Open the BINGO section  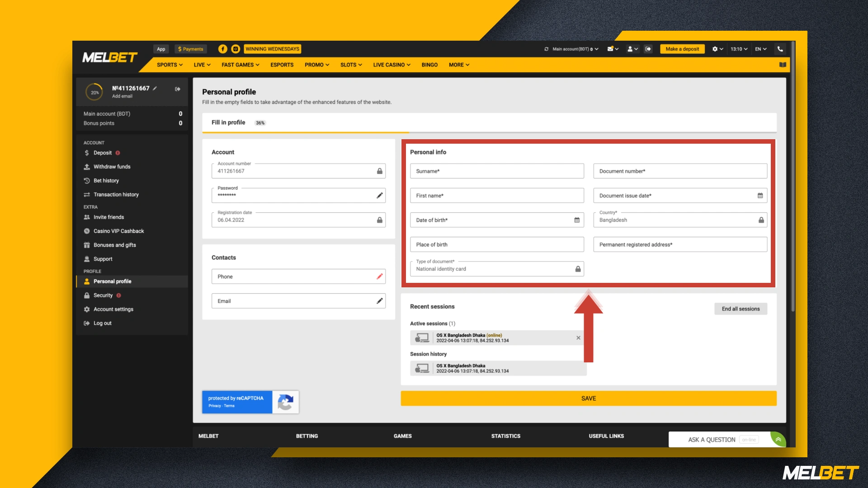pos(429,65)
